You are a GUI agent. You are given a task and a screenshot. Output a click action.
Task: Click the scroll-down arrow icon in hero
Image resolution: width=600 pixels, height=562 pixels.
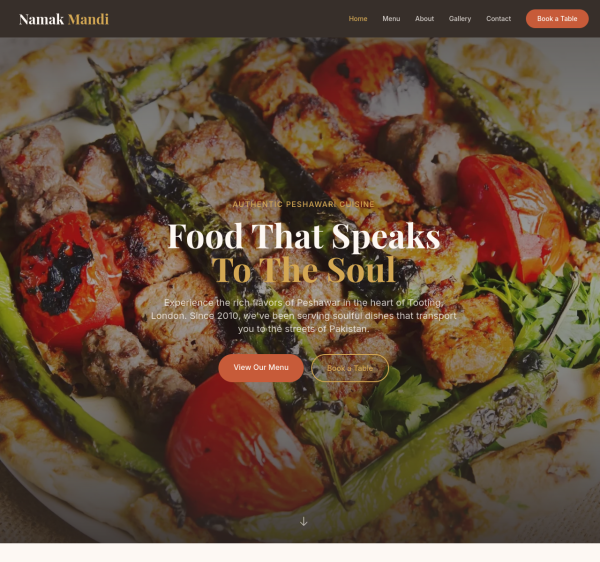tap(303, 521)
